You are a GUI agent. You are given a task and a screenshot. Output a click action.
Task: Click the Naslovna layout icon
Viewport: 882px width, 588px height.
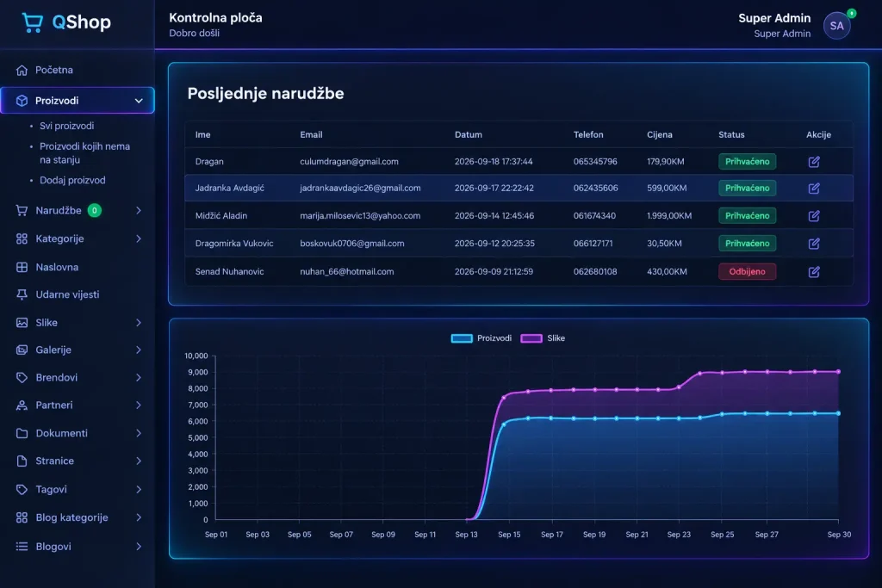pos(22,267)
